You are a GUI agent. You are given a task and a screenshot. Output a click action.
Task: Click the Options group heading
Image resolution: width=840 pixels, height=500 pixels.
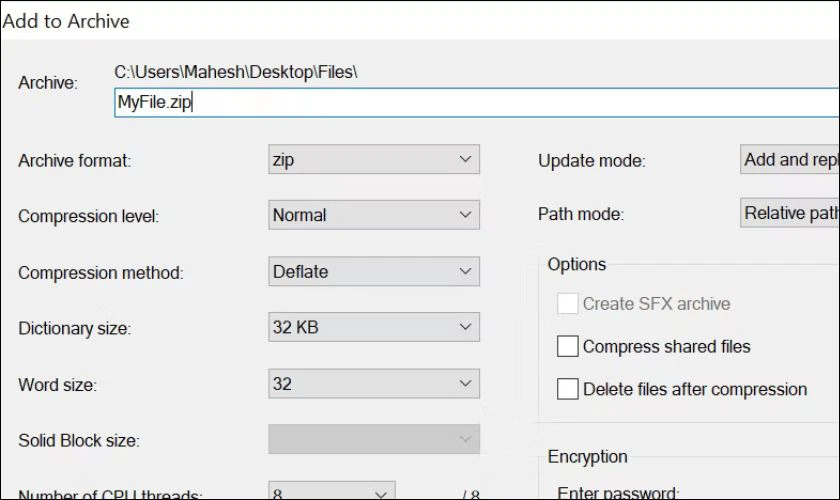coord(576,264)
